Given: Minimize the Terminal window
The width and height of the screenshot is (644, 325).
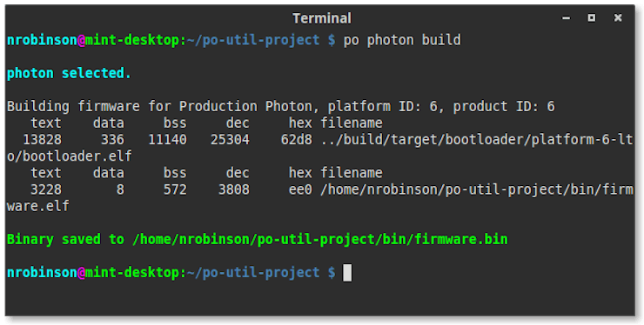Looking at the screenshot, I should click(566, 17).
